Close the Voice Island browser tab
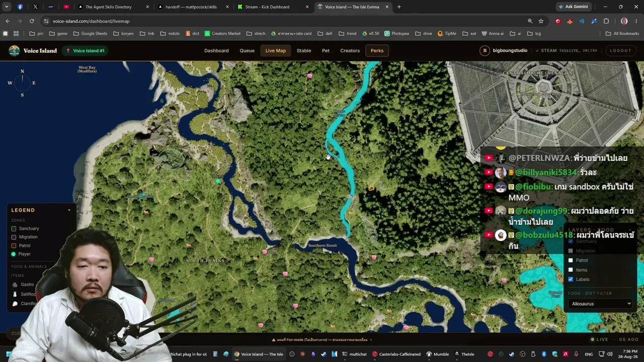This screenshot has height=362, width=644. 386,7
